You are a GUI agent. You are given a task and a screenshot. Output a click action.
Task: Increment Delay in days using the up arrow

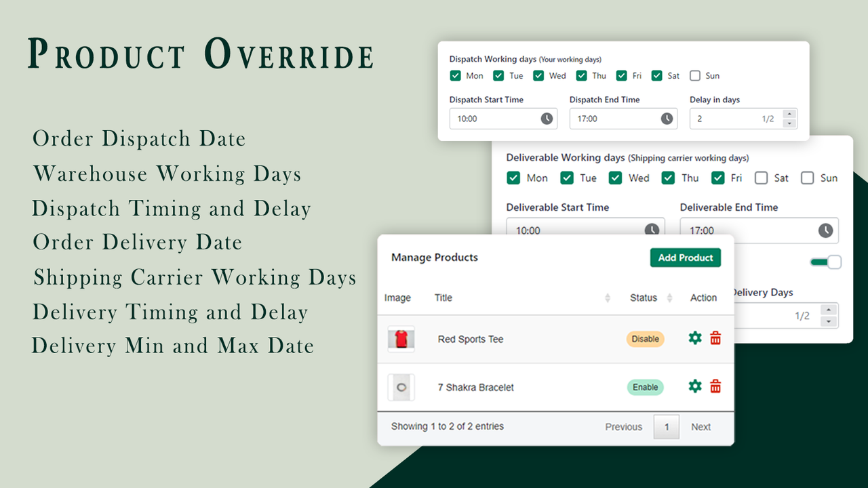(x=789, y=114)
